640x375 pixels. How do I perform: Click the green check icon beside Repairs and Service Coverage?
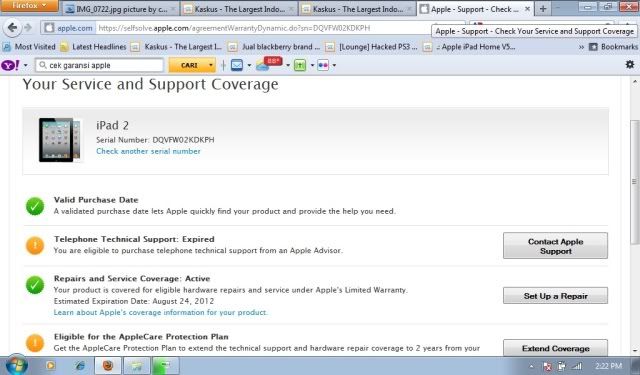pos(35,285)
